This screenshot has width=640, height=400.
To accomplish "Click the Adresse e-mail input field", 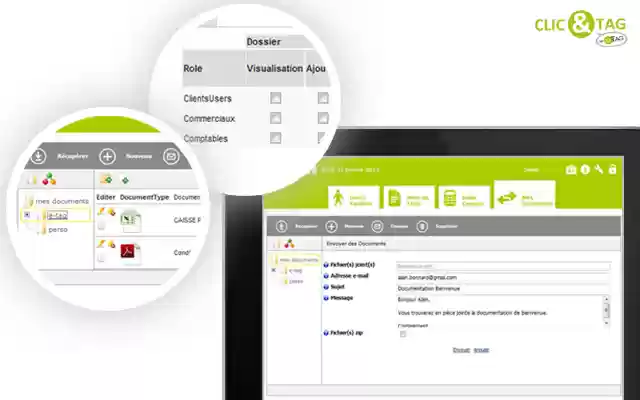I will pyautogui.click(x=503, y=277).
